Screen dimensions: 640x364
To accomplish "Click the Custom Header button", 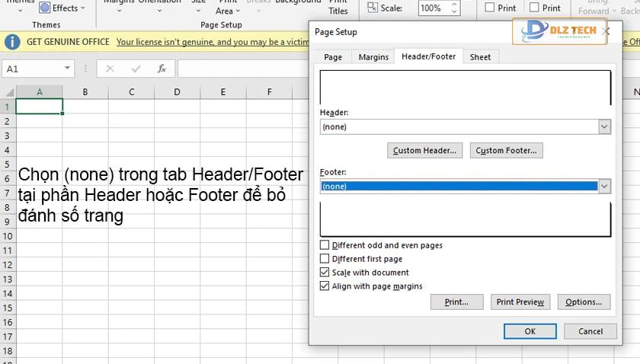I will coord(424,151).
